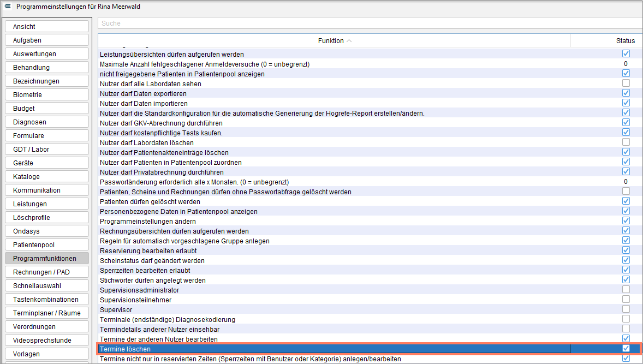This screenshot has width=643, height=364.
Task: Edit the 'Passwortänderung erforderlich' months value
Action: [626, 182]
